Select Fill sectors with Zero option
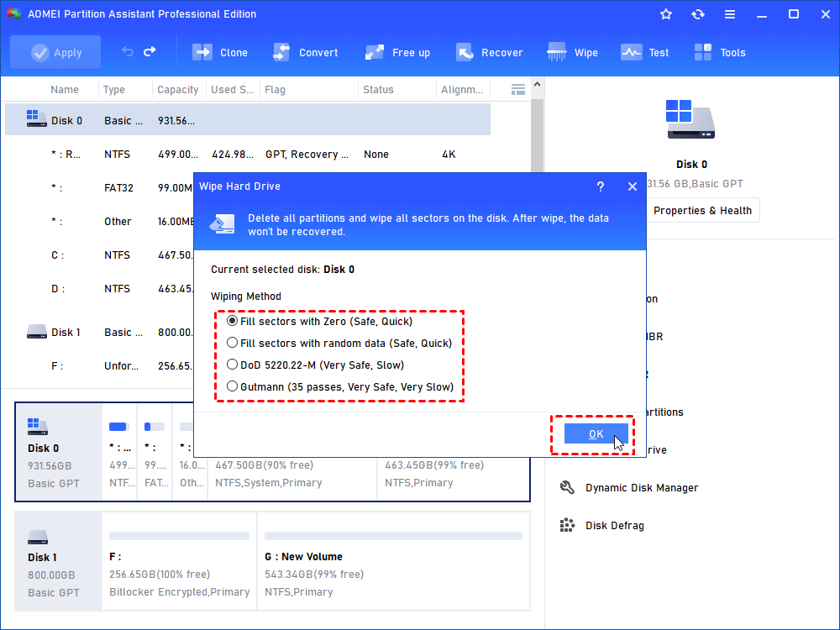The height and width of the screenshot is (630, 840). pyautogui.click(x=322, y=322)
